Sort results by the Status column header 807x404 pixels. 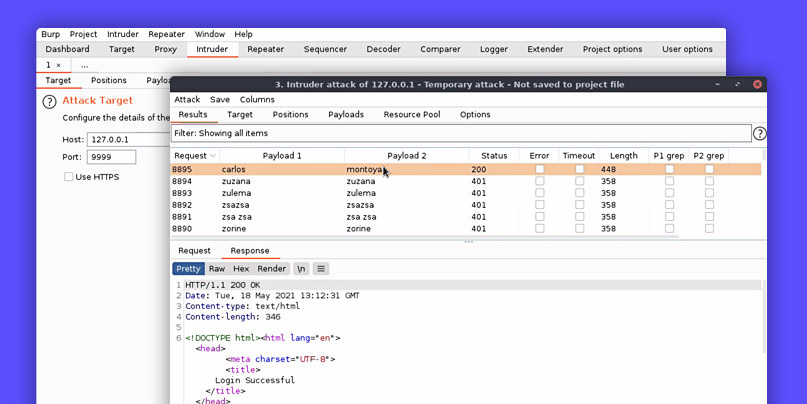point(494,155)
